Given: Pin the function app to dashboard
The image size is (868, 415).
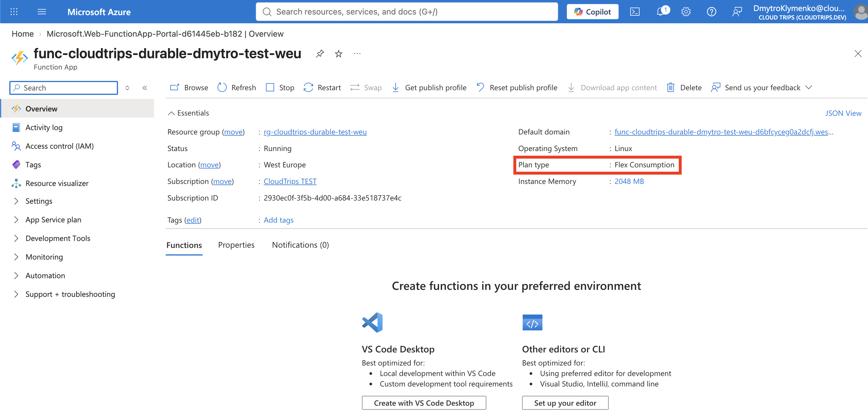Looking at the screenshot, I should pyautogui.click(x=320, y=54).
